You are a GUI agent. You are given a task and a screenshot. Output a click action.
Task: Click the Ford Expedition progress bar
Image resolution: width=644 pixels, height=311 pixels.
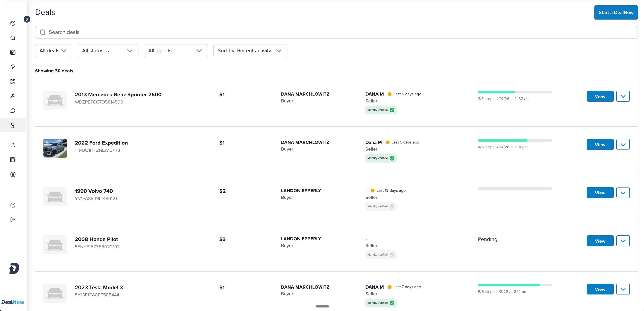click(x=515, y=140)
